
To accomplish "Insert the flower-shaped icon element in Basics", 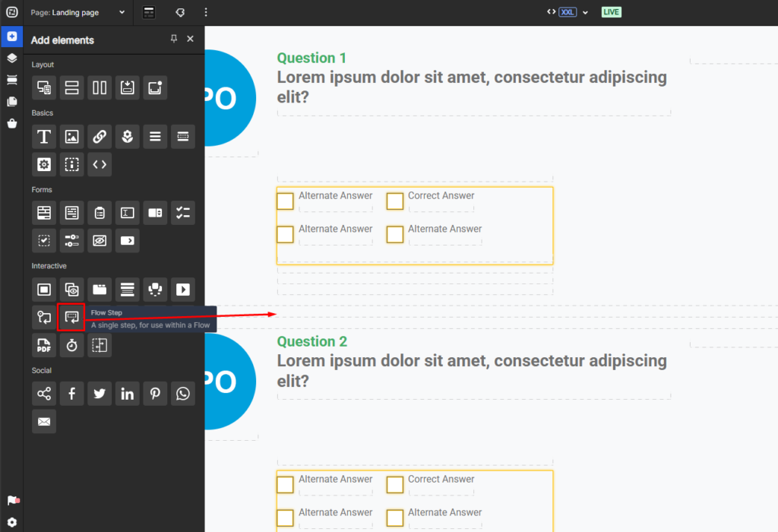I will coord(128,137).
